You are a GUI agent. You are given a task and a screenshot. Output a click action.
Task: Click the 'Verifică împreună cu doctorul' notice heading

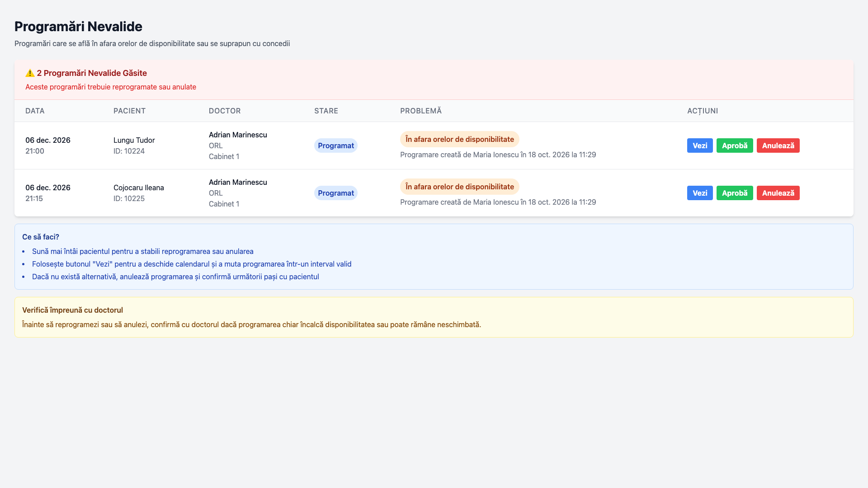pos(72,310)
